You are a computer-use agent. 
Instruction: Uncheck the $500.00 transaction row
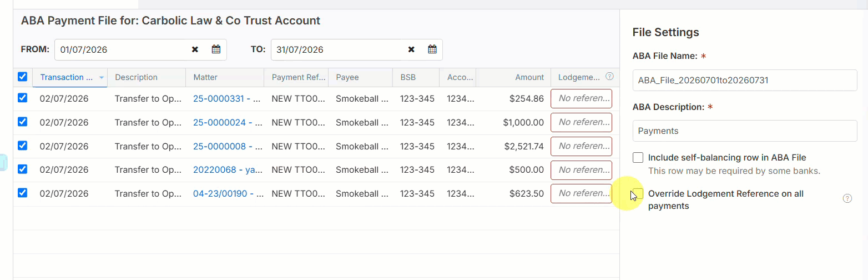point(22,169)
